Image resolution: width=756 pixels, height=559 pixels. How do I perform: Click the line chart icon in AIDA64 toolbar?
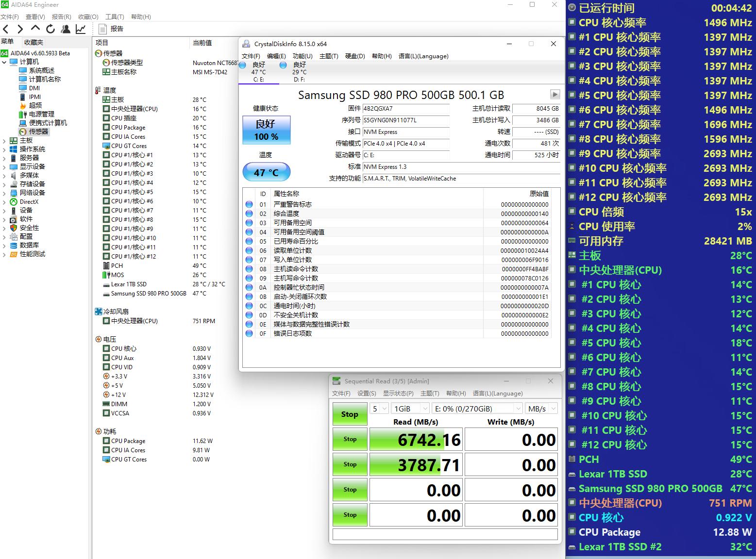[x=81, y=29]
